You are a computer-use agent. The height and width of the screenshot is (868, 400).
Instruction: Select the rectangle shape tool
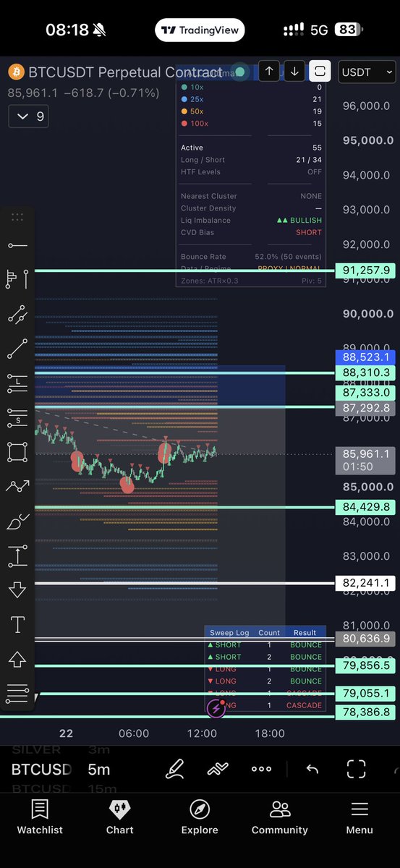coord(17,452)
